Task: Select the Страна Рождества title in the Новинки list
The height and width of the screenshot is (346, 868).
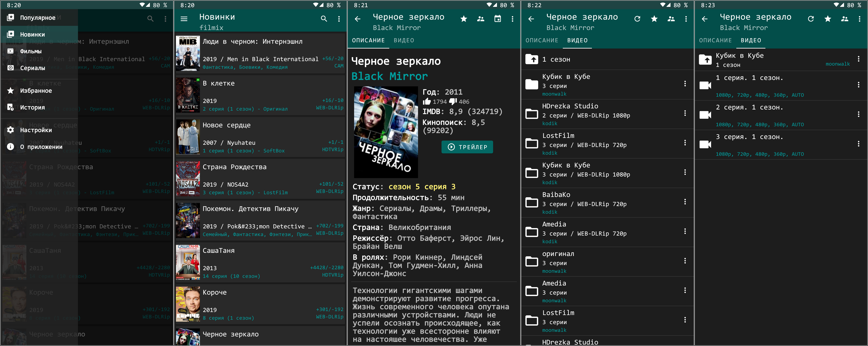Action: (x=235, y=167)
